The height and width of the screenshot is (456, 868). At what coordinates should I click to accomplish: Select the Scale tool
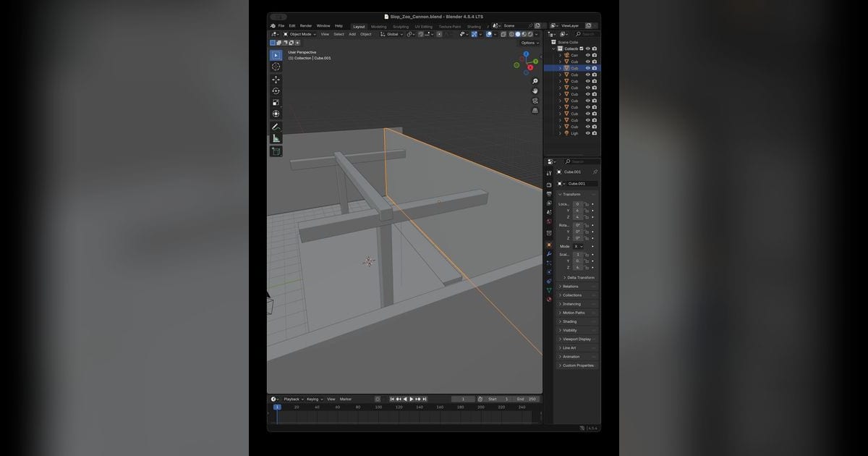click(276, 102)
